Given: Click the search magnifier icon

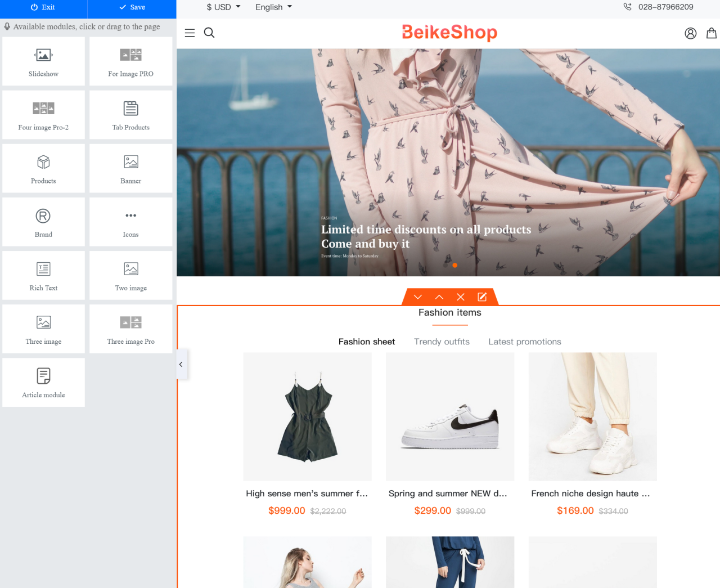Looking at the screenshot, I should 209,33.
